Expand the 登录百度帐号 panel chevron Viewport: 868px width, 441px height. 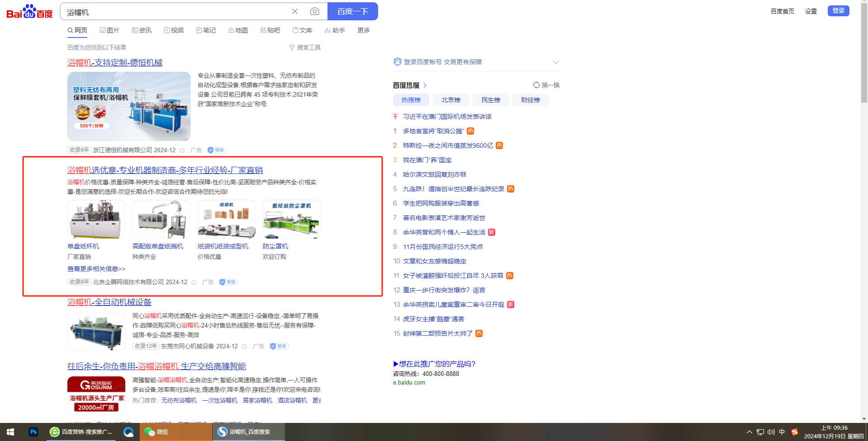[x=556, y=62]
